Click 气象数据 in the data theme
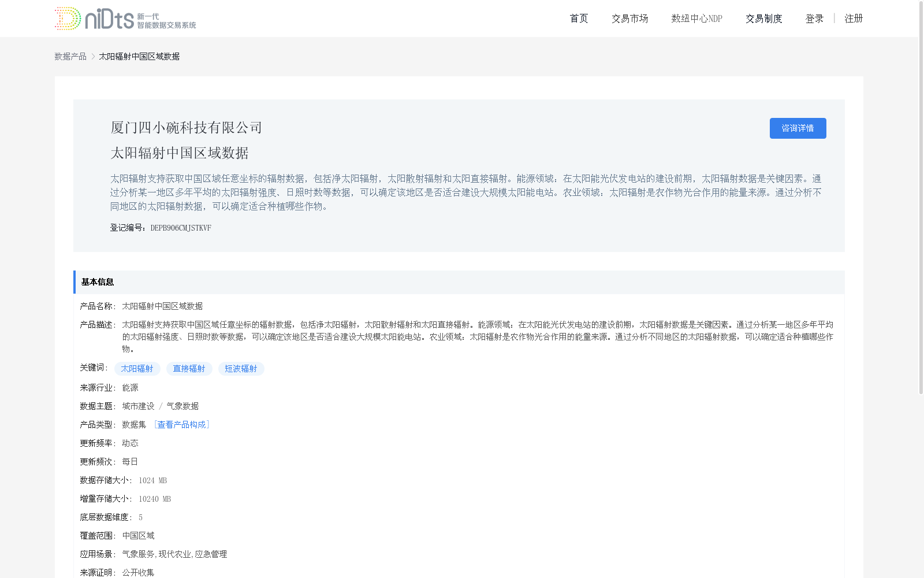The width and height of the screenshot is (924, 578). 182,406
